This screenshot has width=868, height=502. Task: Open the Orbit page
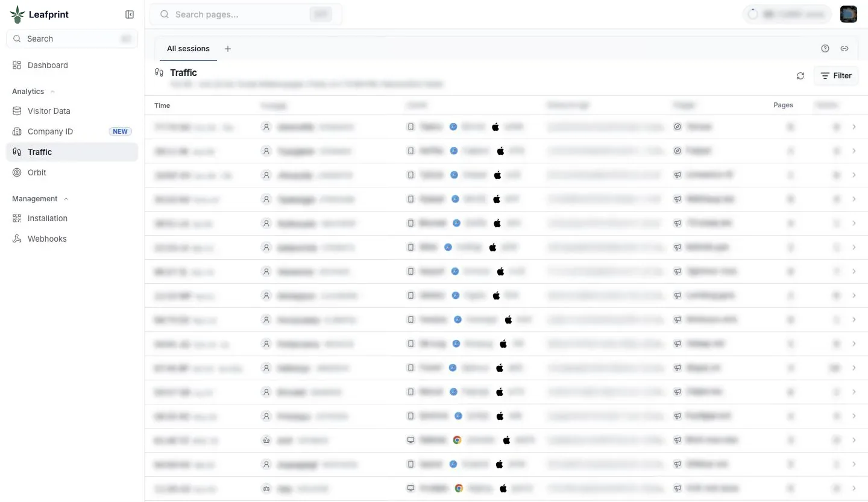pos(72,172)
